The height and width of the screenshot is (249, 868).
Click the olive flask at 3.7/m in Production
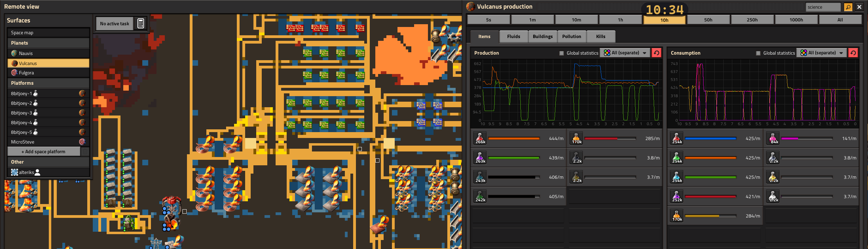click(x=577, y=177)
